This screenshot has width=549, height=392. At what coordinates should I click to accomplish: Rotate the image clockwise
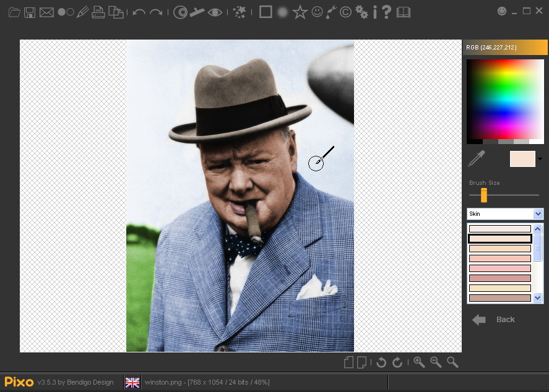[397, 362]
